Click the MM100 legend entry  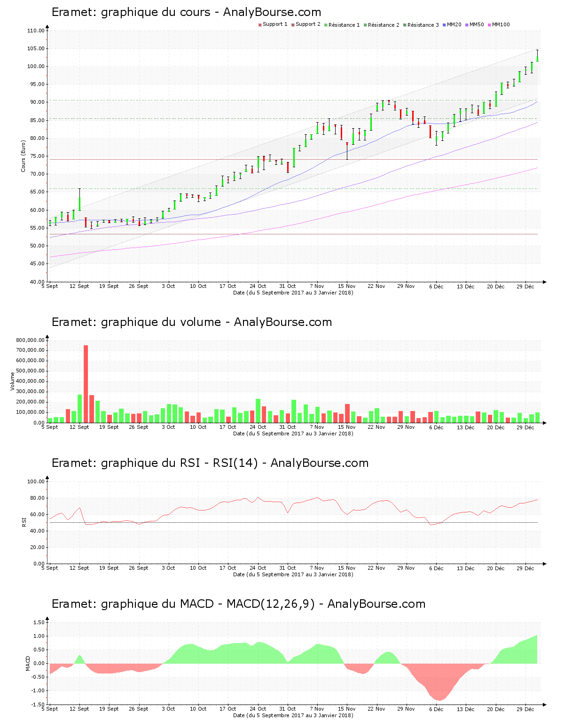[499, 24]
